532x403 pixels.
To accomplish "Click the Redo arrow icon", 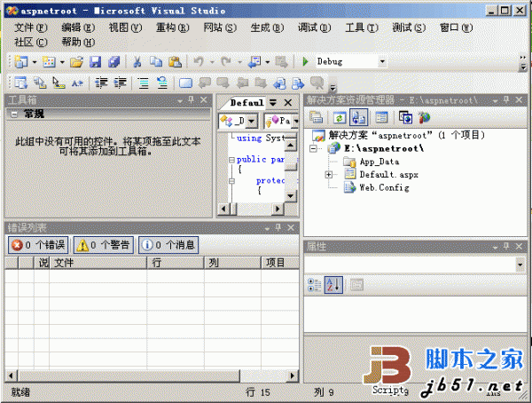I will pyautogui.click(x=226, y=62).
